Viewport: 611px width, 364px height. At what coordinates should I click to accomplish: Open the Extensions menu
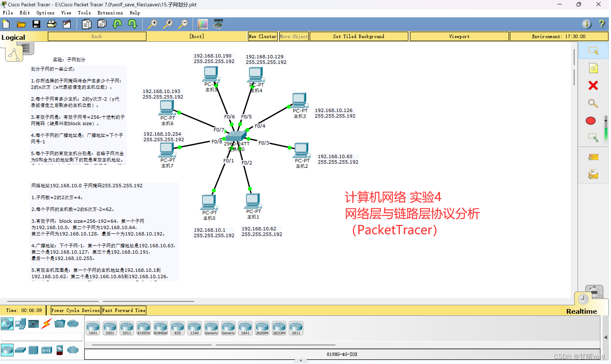(x=110, y=13)
